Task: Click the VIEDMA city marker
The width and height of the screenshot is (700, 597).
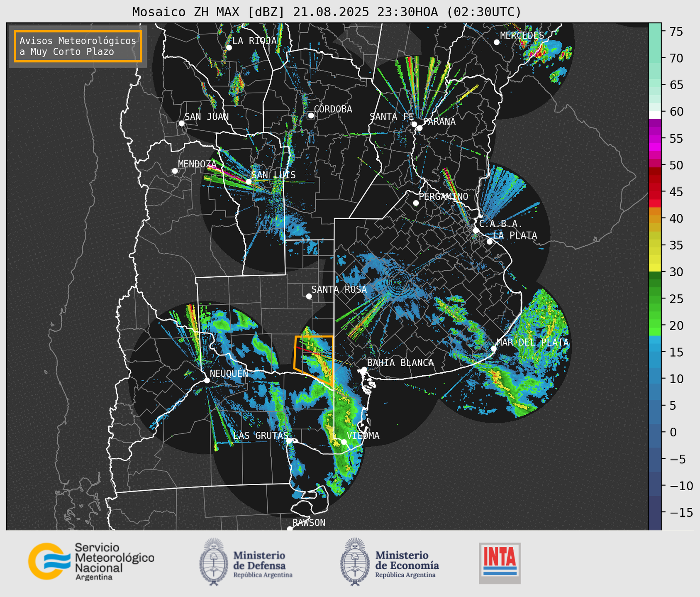Action: (x=344, y=442)
